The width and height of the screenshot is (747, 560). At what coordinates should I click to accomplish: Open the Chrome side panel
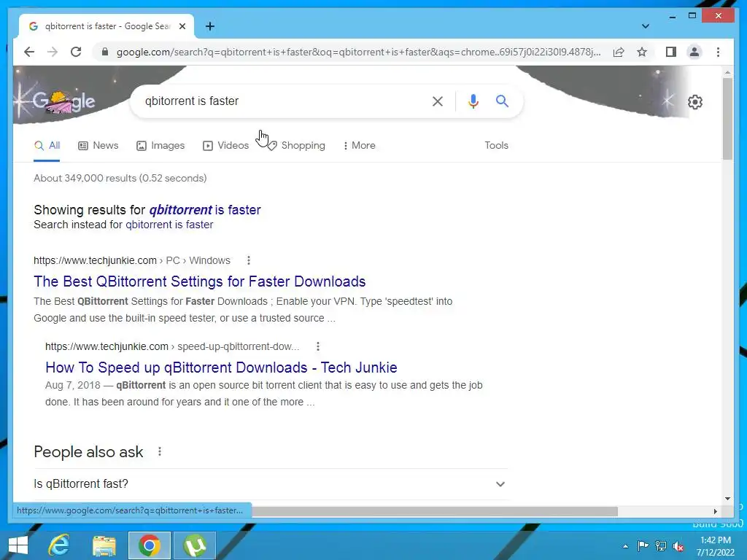click(x=671, y=52)
